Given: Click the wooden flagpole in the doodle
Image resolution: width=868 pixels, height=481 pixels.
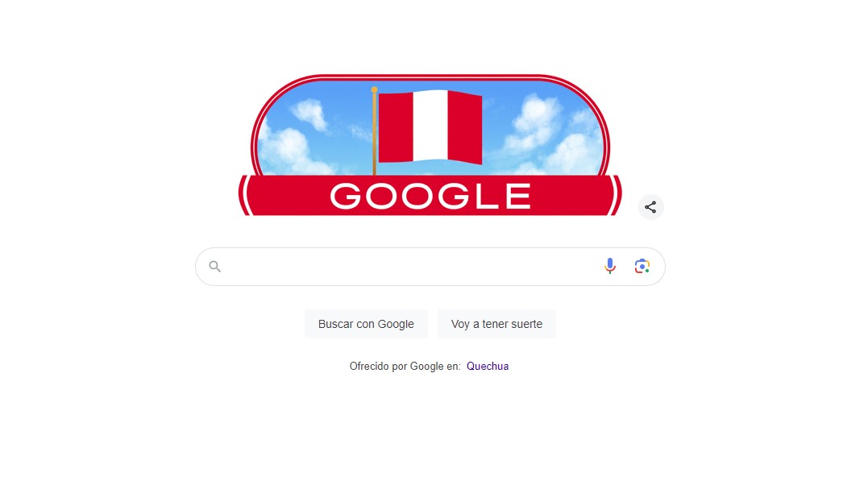Looking at the screenshot, I should pos(374,133).
